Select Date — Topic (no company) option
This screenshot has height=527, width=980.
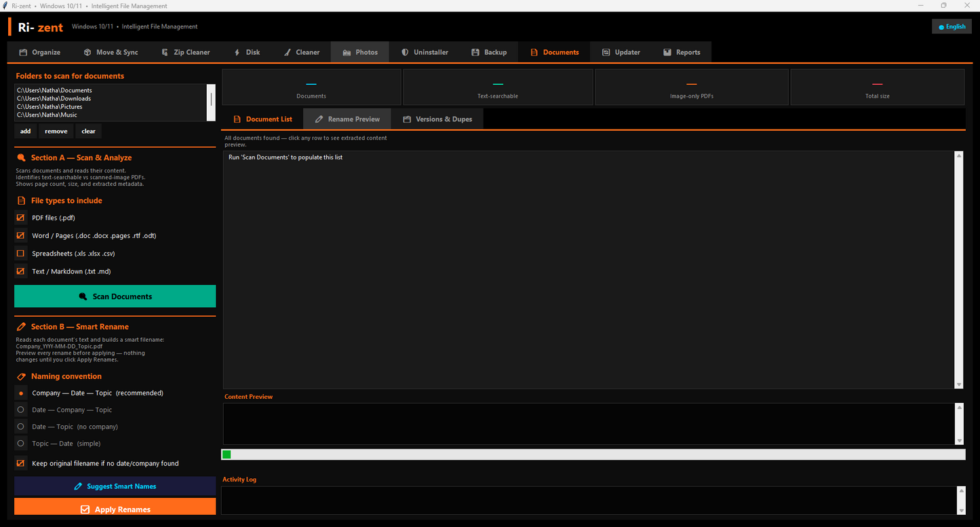[x=21, y=427]
